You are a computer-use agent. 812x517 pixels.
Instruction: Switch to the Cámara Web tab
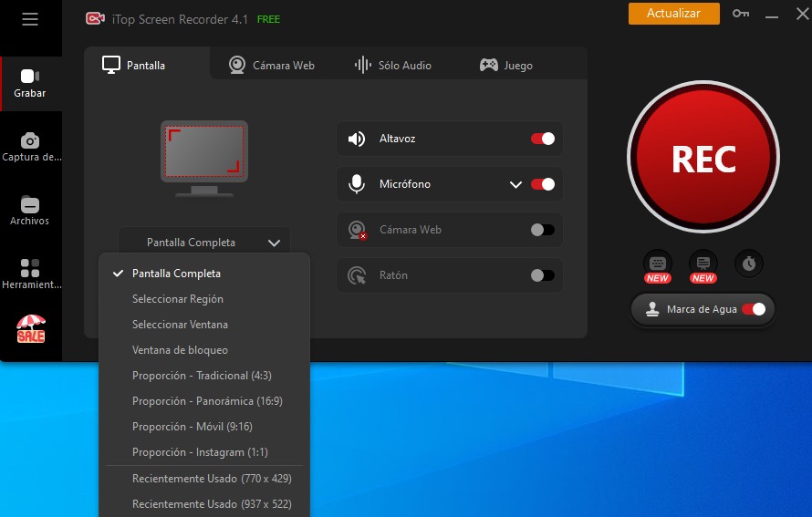click(271, 66)
